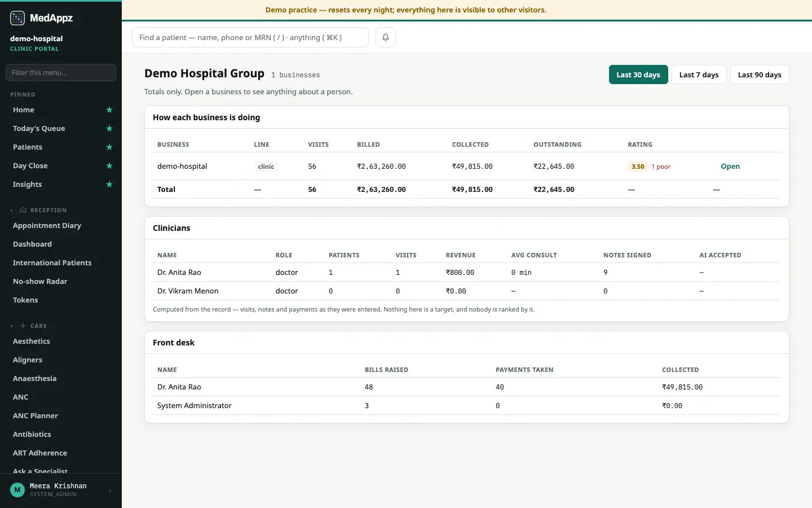
Task: Click the NOTES SIGNED column header
Action: point(628,256)
